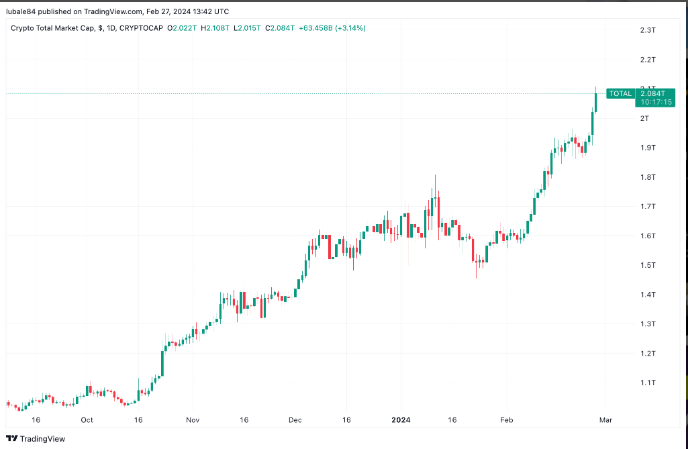This screenshot has height=449, width=688.
Task: Click the high value H2.108T
Action: point(215,28)
